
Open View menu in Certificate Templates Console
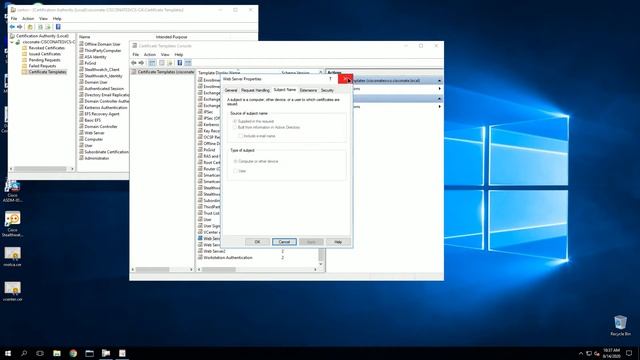coord(165,54)
